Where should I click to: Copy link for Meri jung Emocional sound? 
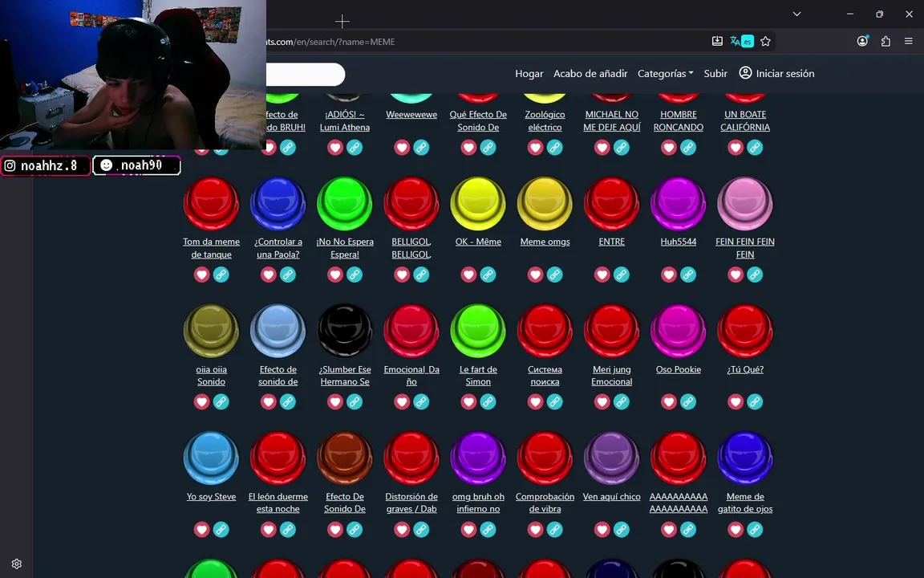coord(621,401)
